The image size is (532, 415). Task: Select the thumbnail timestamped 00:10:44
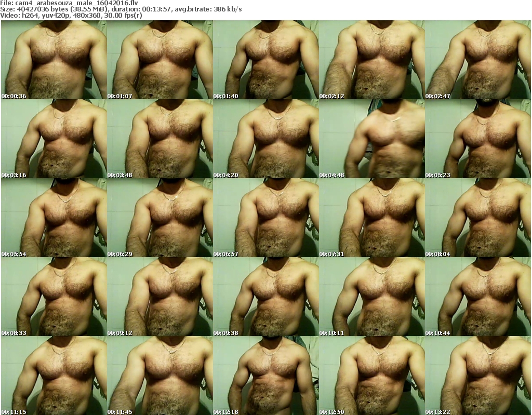[478, 297]
